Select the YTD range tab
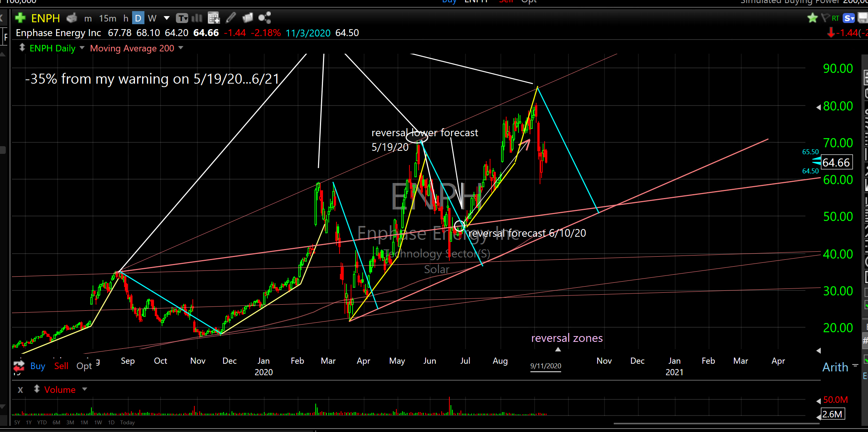 click(42, 422)
